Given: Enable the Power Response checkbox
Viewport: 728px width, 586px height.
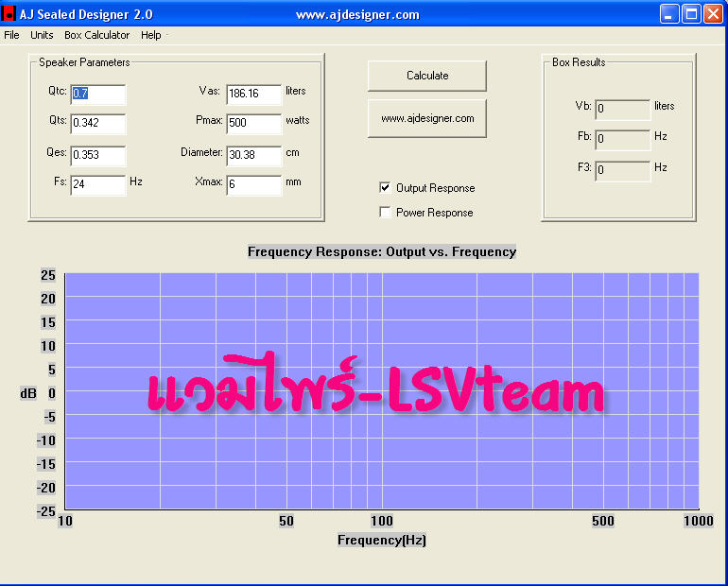Looking at the screenshot, I should click(x=385, y=212).
